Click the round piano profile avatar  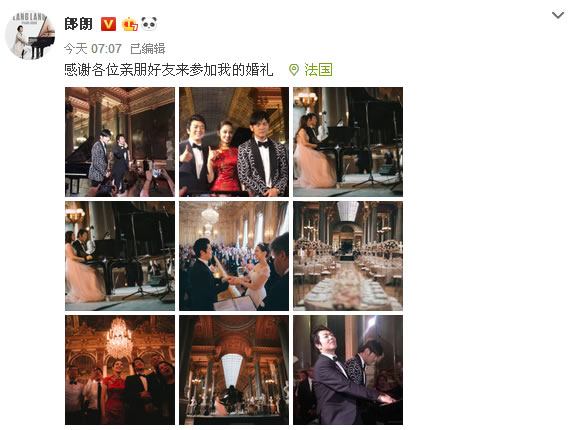click(30, 35)
